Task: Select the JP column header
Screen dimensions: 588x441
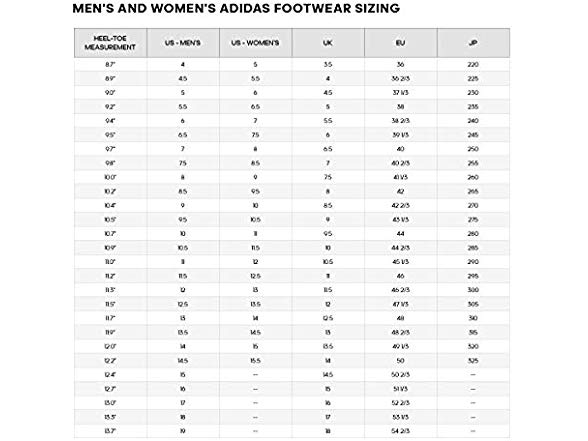Action: coord(473,43)
